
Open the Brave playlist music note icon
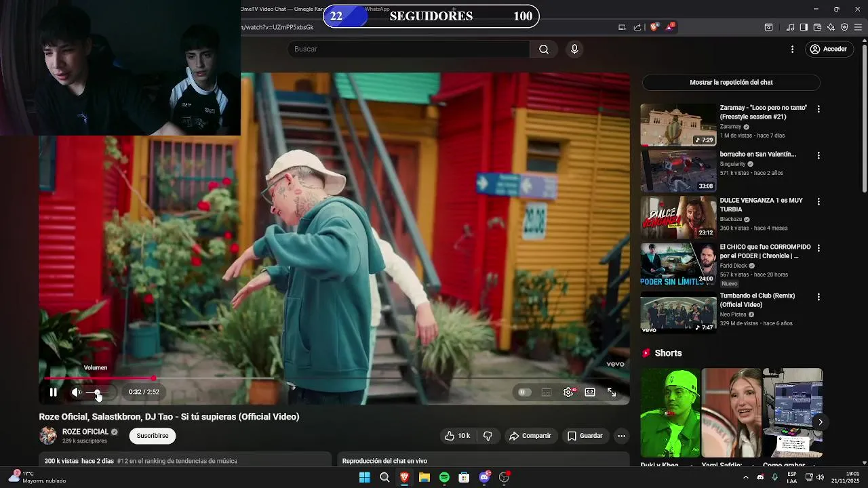(790, 27)
